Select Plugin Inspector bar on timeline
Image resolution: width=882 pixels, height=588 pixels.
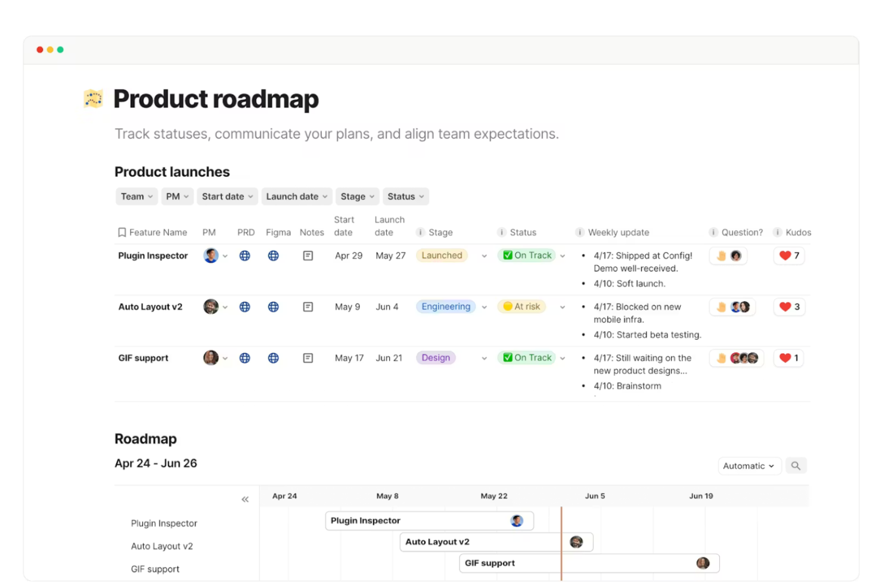point(429,521)
